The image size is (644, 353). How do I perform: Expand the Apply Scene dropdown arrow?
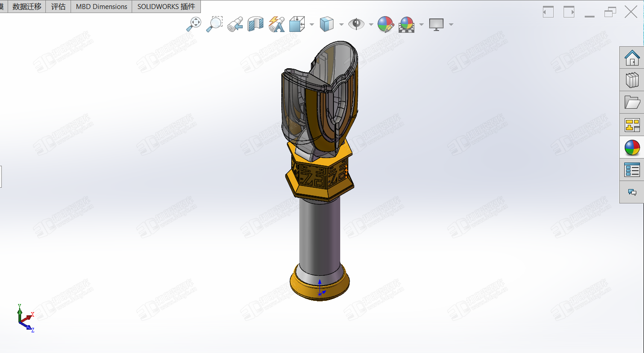pyautogui.click(x=422, y=24)
